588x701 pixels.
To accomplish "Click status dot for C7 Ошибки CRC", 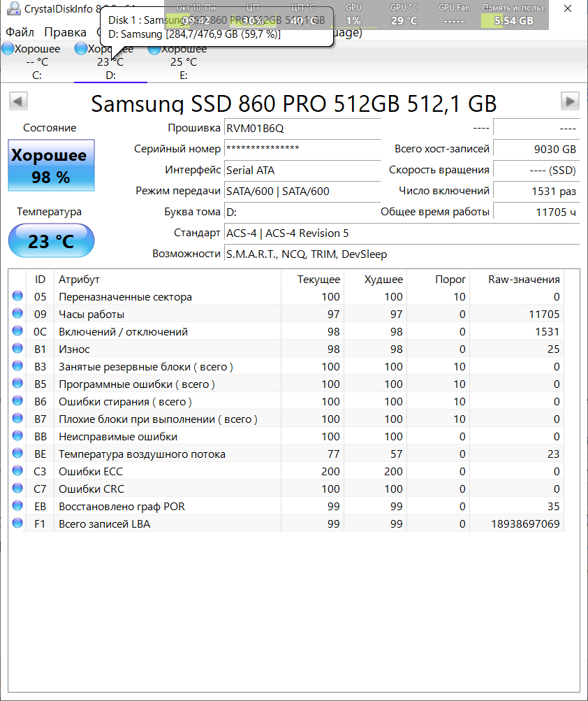I will (x=17, y=488).
